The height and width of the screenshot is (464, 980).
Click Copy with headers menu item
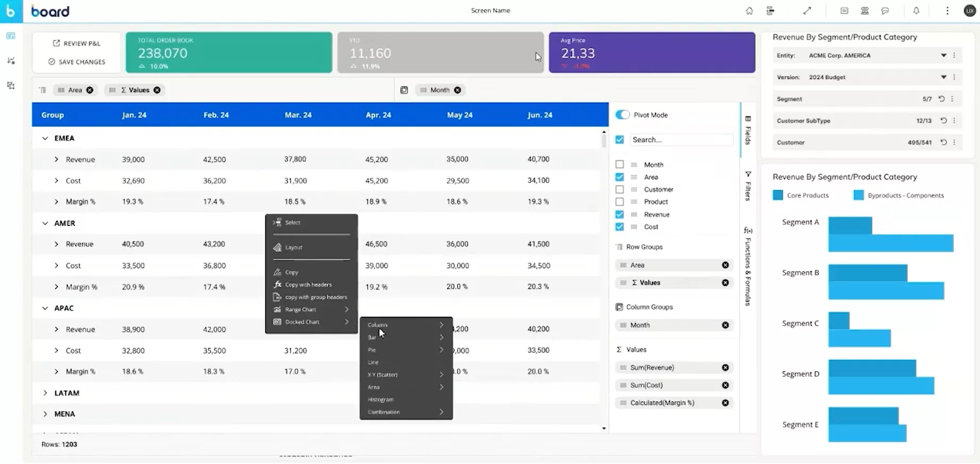pyautogui.click(x=311, y=285)
